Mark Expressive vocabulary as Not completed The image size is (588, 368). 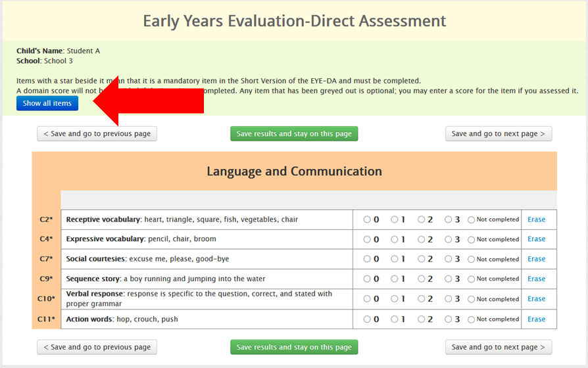[471, 240]
